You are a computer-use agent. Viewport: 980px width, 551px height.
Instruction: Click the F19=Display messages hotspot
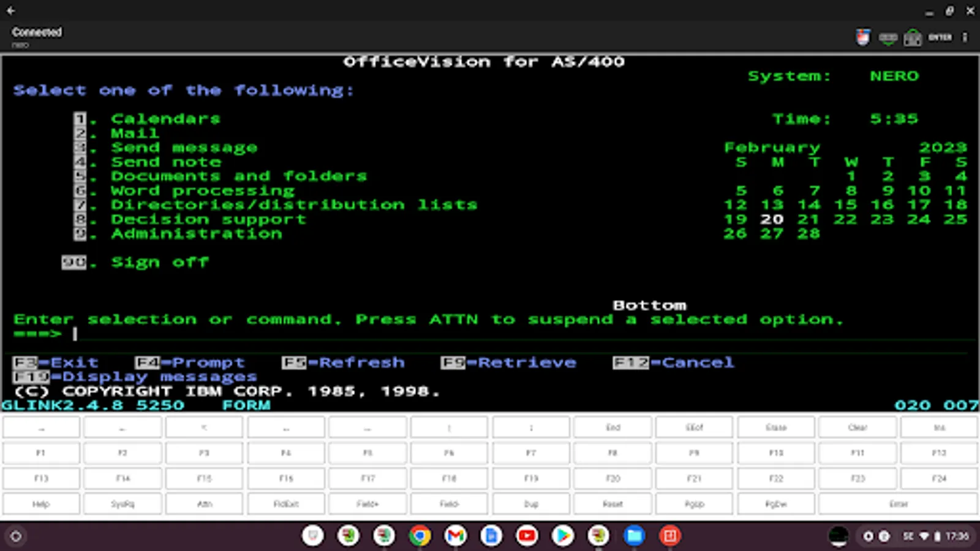(x=135, y=377)
